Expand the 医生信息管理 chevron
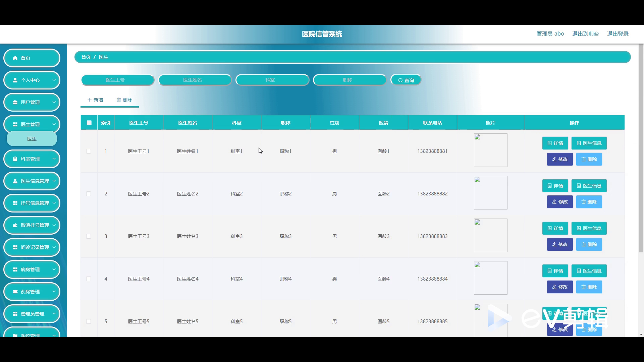Viewport: 644px width, 362px height. (54, 181)
